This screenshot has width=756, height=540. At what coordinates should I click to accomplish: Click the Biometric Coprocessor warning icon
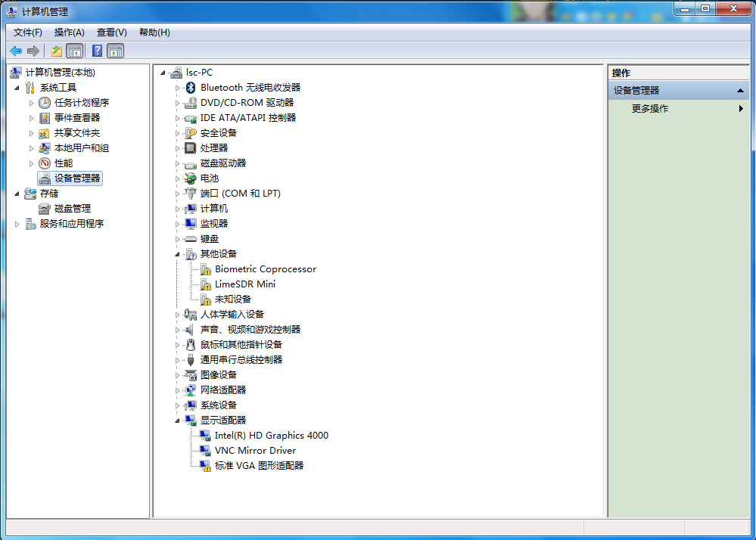[x=206, y=269]
